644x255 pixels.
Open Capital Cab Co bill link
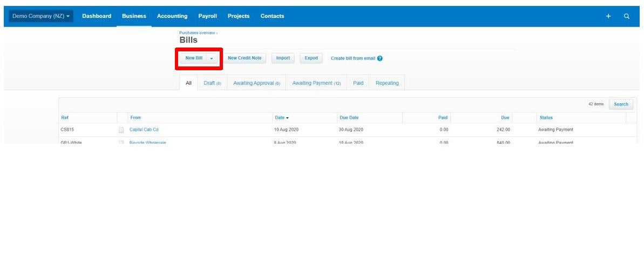(144, 130)
